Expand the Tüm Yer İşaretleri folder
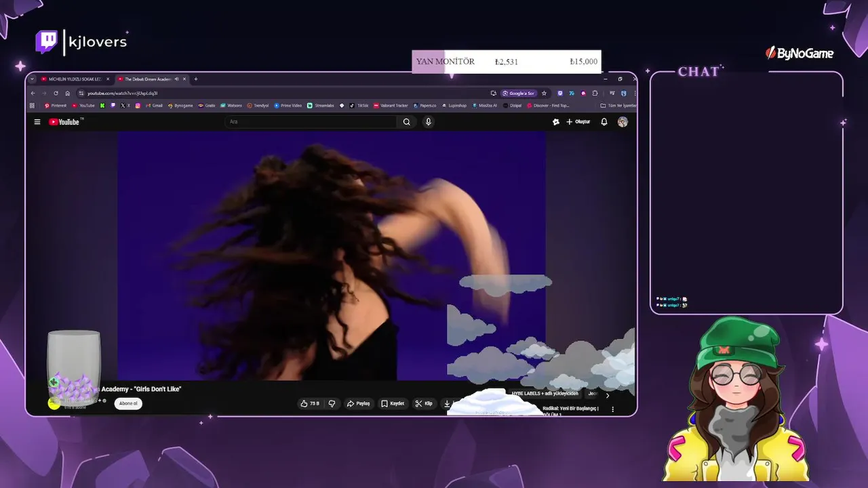The height and width of the screenshot is (488, 868). 618,106
